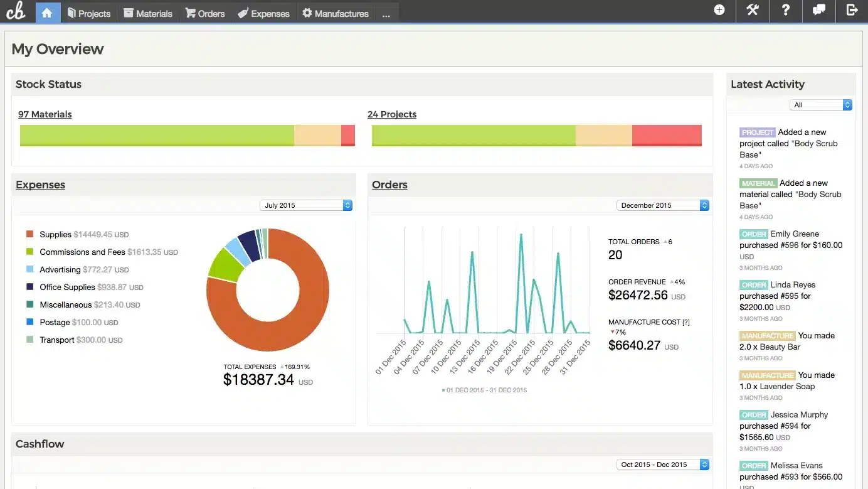Click the Total Expenses $18387.34 value

coord(258,380)
